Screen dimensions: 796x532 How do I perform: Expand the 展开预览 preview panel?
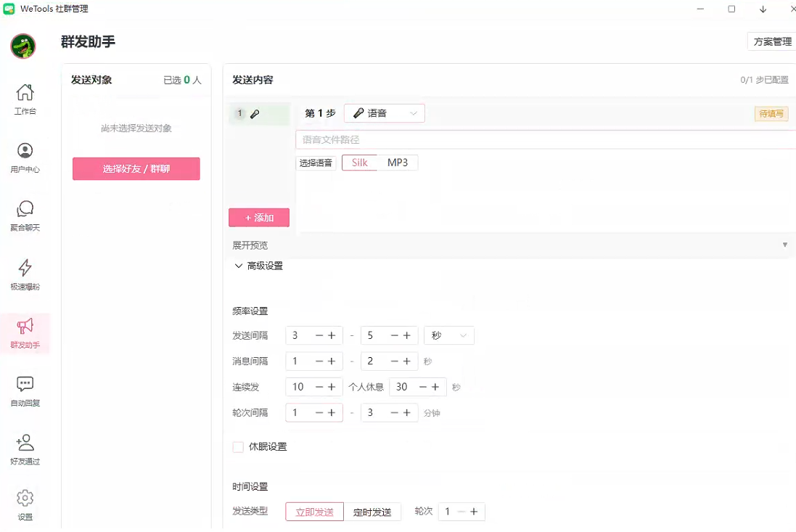(508, 245)
